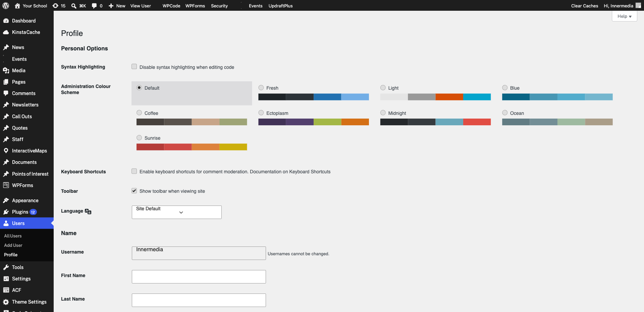
Task: Open Documents in the sidebar
Action: click(x=24, y=162)
